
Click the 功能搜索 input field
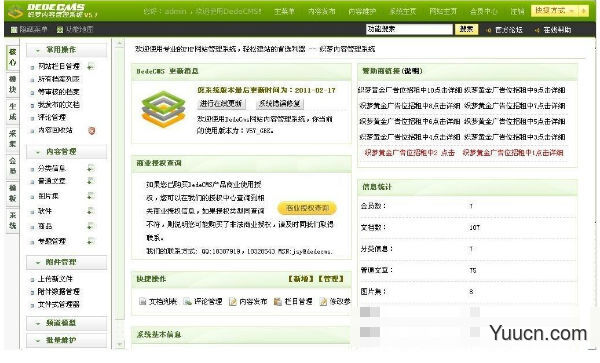click(409, 29)
